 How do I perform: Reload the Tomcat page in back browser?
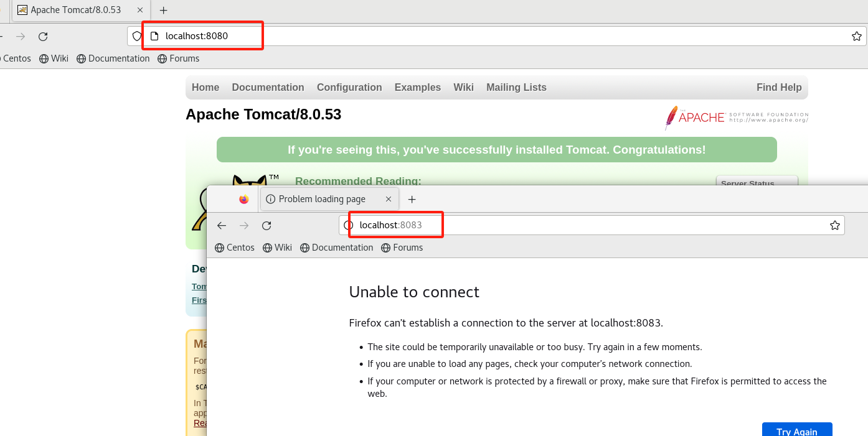coord(43,37)
